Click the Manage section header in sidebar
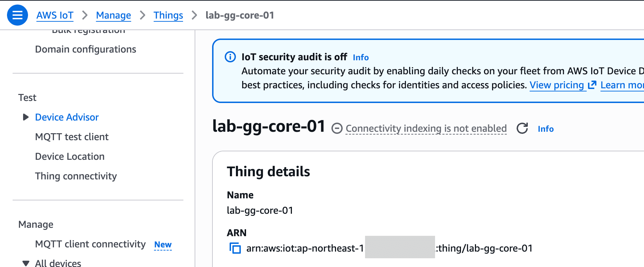This screenshot has height=267, width=644. (x=36, y=224)
